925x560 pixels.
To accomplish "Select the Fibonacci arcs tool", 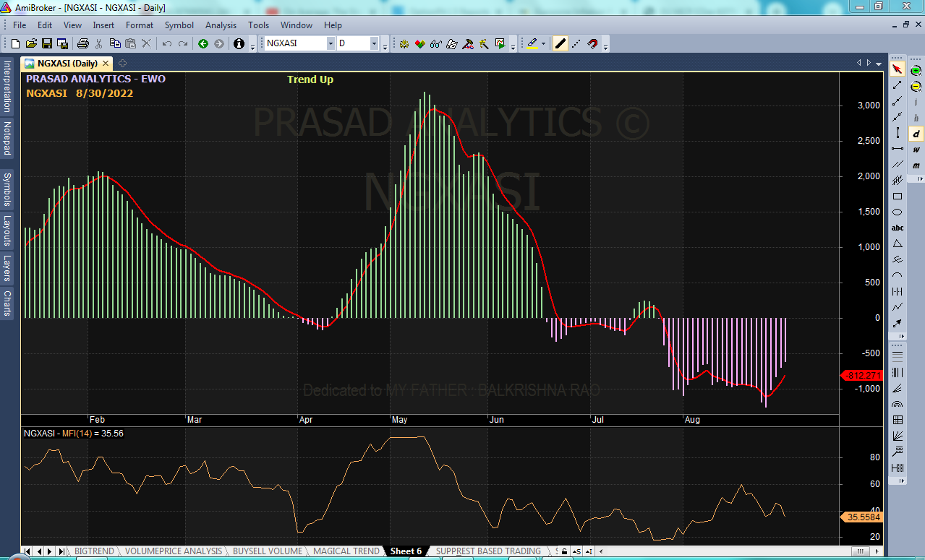I will (x=898, y=404).
